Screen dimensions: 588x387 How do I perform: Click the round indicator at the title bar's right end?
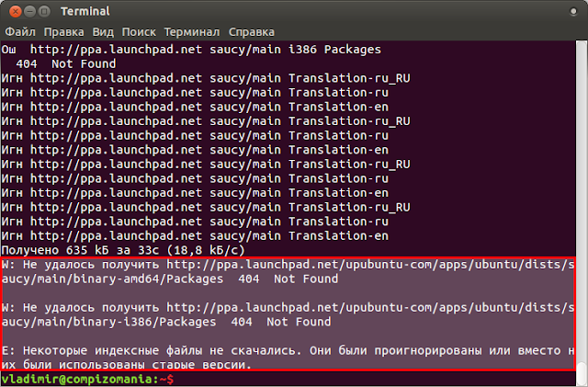click(x=573, y=12)
